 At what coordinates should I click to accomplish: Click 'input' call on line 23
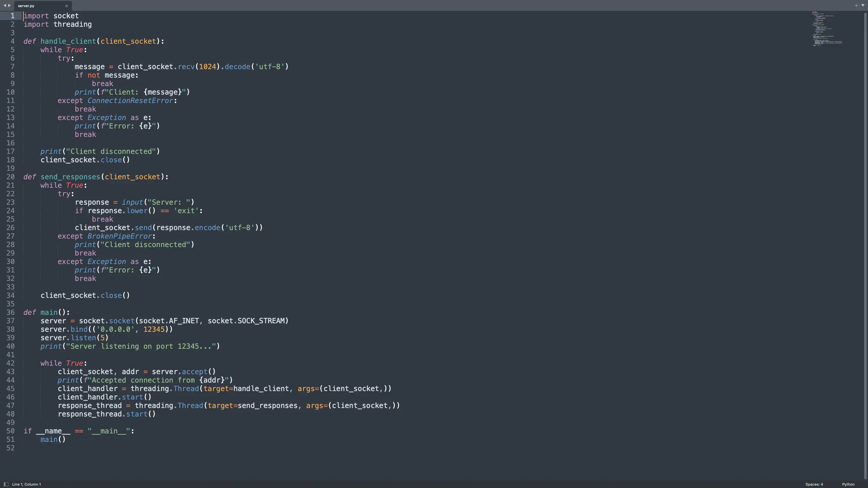(x=132, y=202)
